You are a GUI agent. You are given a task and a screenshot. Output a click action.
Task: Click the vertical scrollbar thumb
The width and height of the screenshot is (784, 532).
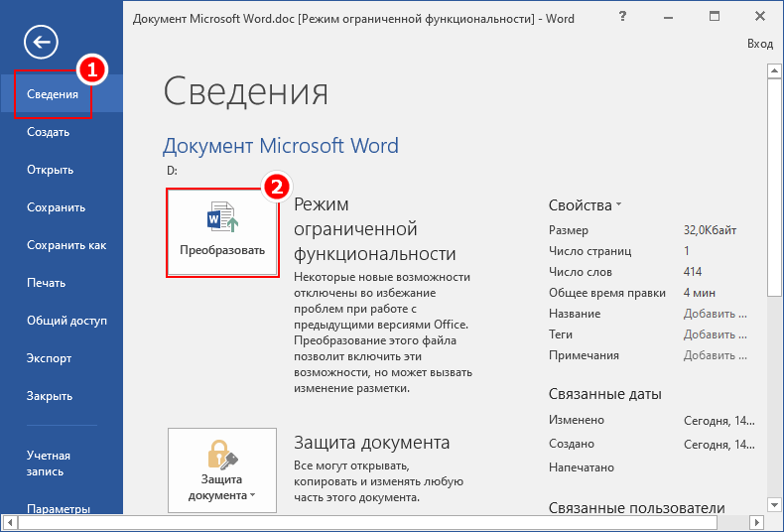pyautogui.click(x=774, y=188)
